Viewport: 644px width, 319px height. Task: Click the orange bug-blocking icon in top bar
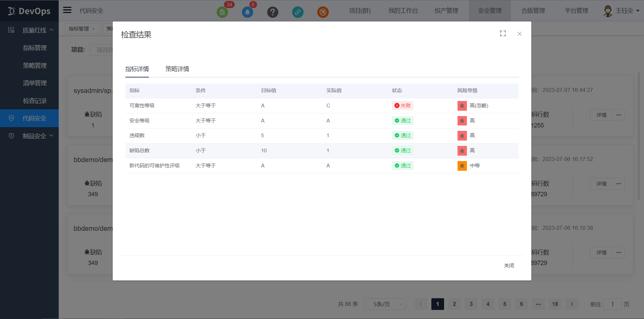[323, 12]
